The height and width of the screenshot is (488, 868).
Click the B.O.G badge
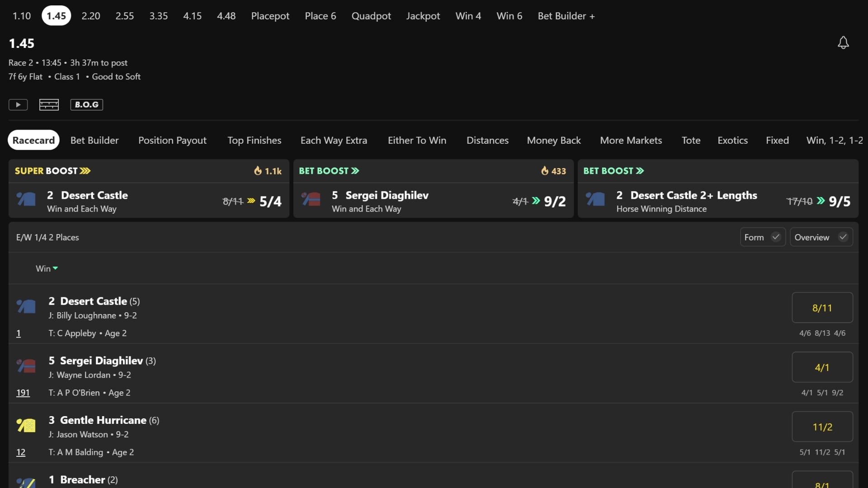click(x=87, y=105)
